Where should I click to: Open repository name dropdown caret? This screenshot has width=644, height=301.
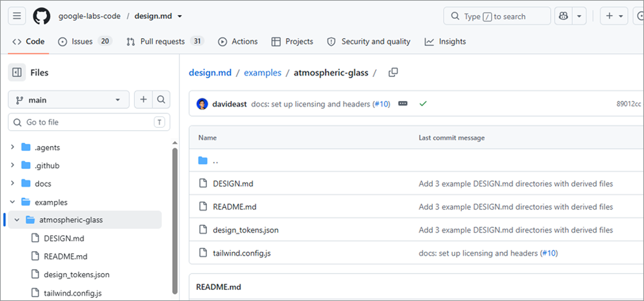click(180, 16)
